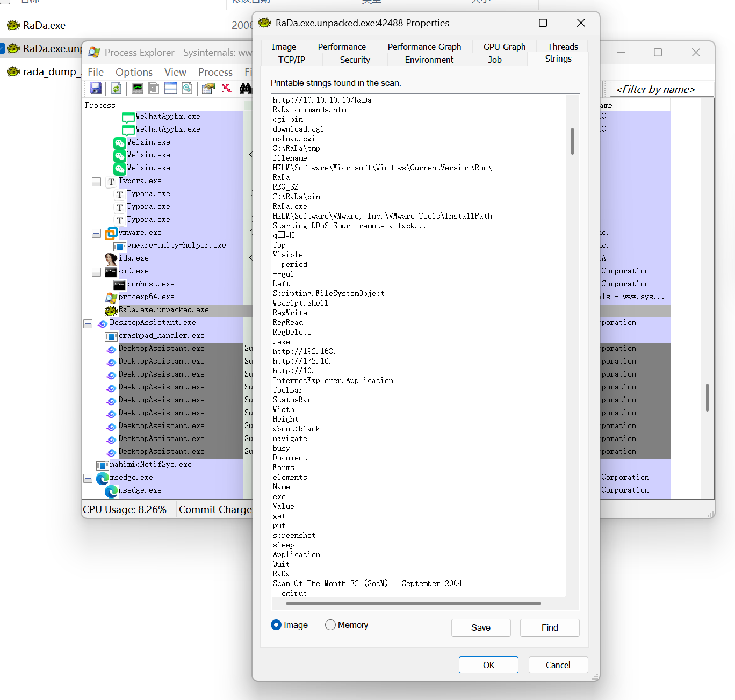This screenshot has width=735, height=700.
Task: Click the conhost.exe icon
Action: click(x=120, y=285)
